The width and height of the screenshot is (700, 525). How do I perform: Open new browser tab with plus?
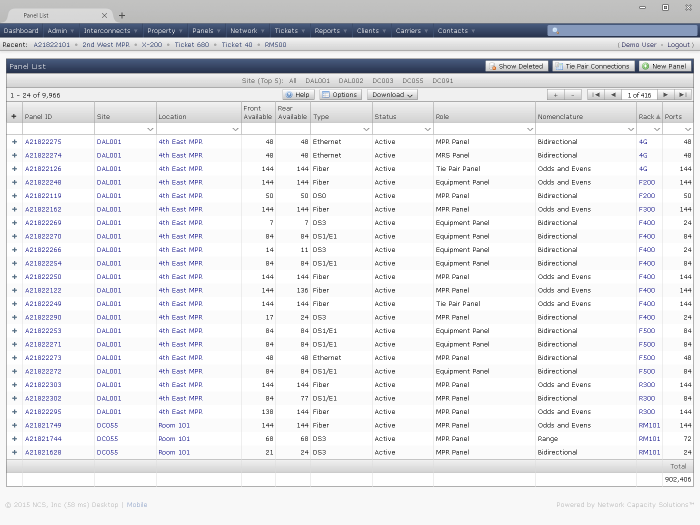click(x=122, y=15)
